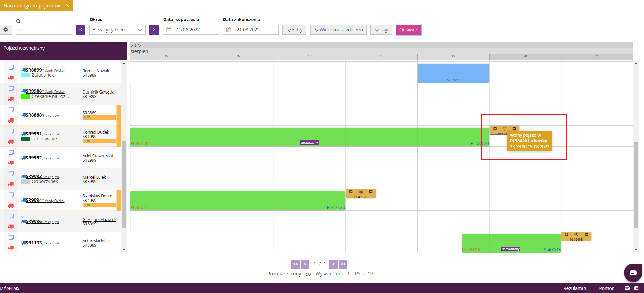Click minus icon on PL58420 free-vehicle marker
The image size is (644, 293).
tap(514, 129)
